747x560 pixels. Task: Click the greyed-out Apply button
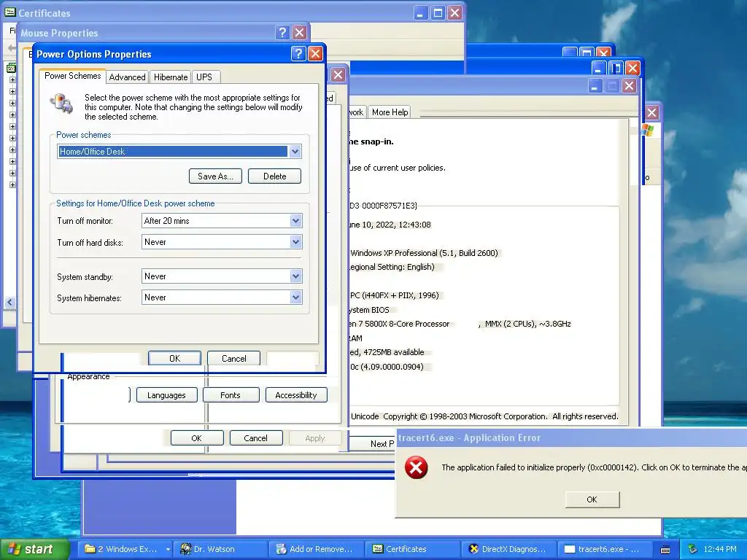pos(315,438)
